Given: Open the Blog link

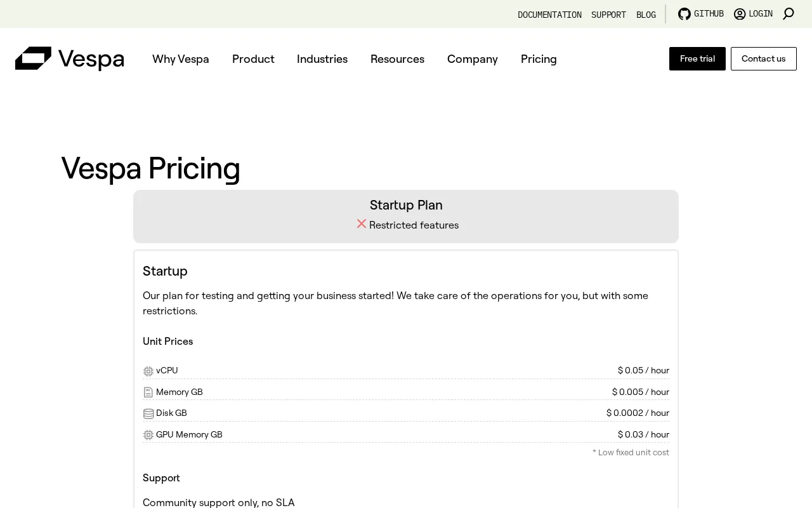Looking at the screenshot, I should (x=646, y=15).
